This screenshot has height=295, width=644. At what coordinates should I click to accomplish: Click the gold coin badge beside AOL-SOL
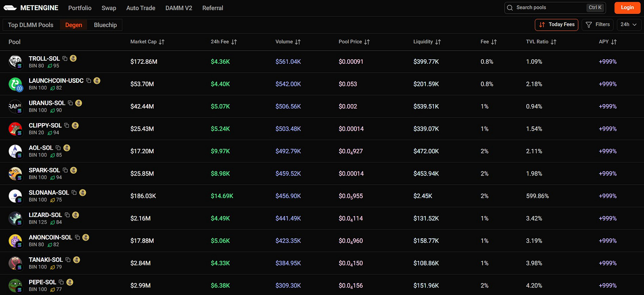click(67, 148)
